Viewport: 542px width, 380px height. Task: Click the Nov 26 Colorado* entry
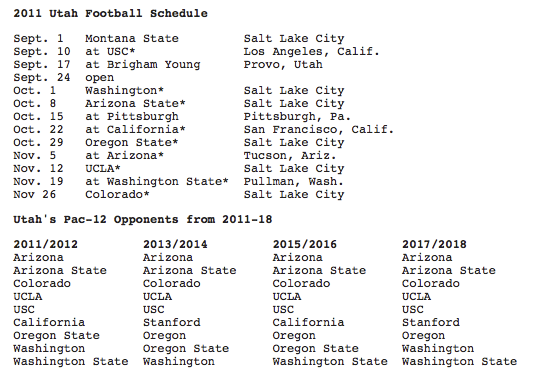click(81, 194)
